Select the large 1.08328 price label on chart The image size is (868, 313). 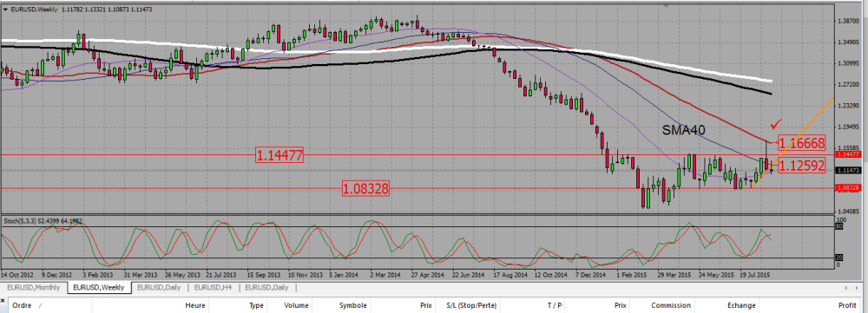pos(365,188)
